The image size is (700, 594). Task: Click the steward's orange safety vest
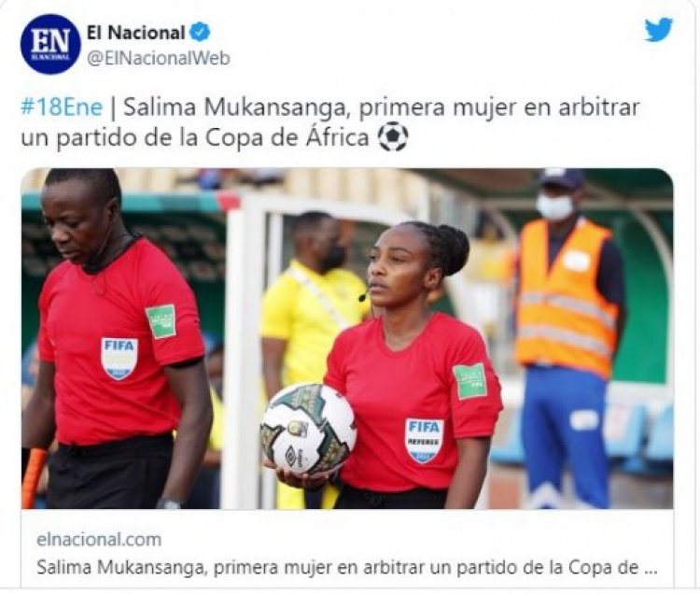tap(566, 297)
